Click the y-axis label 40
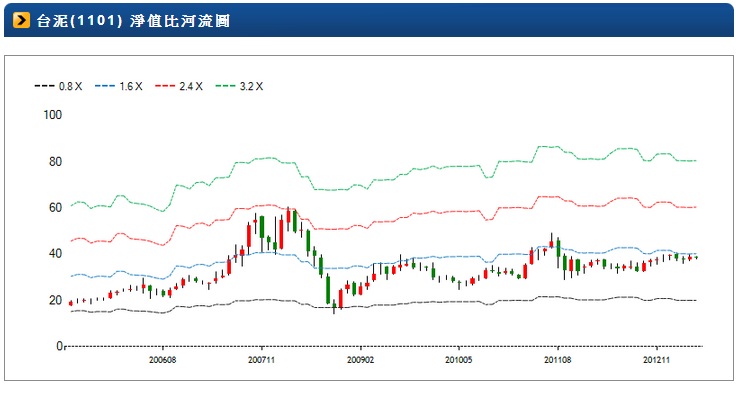736x394 pixels. (x=55, y=254)
